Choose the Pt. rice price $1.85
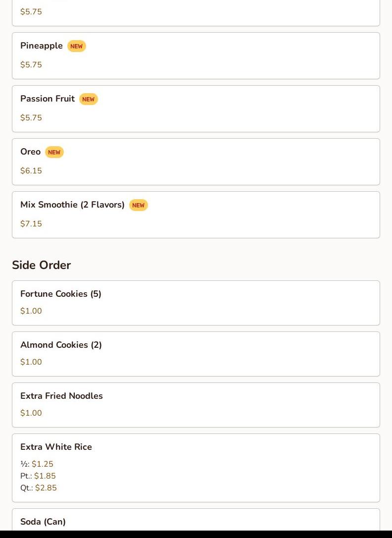This screenshot has height=538, width=392. point(45,476)
